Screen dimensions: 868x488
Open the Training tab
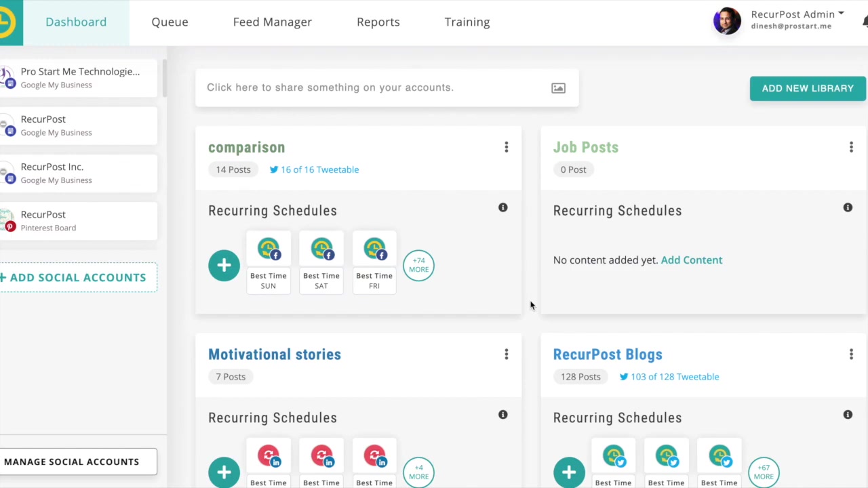467,22
